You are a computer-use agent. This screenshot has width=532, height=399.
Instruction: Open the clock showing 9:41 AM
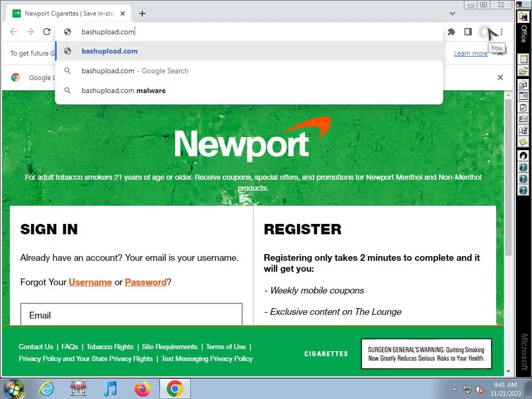(x=506, y=389)
